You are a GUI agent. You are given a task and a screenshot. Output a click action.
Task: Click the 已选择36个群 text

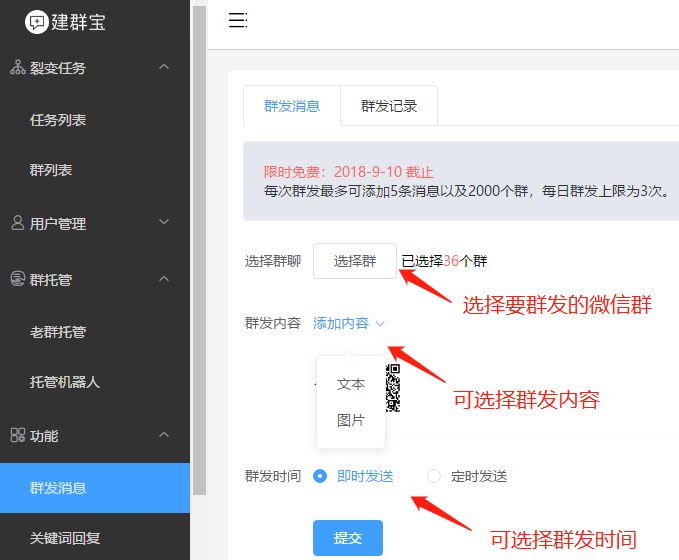pos(444,261)
